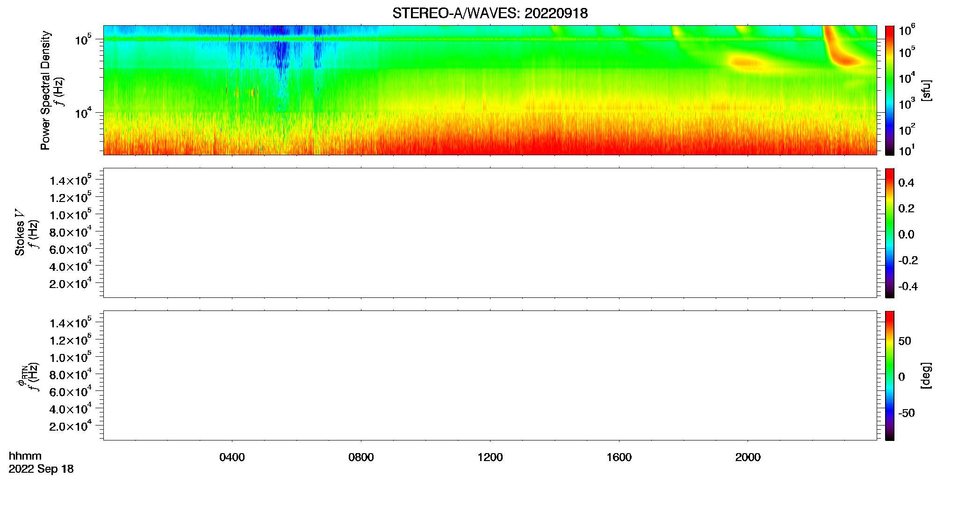980x505 pixels.
Task: Click the "0.4" label on the Stokes V color bar
Action: click(906, 183)
